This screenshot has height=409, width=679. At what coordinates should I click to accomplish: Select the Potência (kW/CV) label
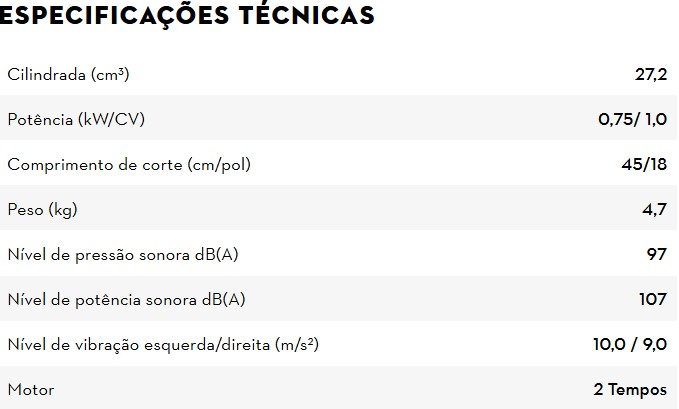pos(76,120)
